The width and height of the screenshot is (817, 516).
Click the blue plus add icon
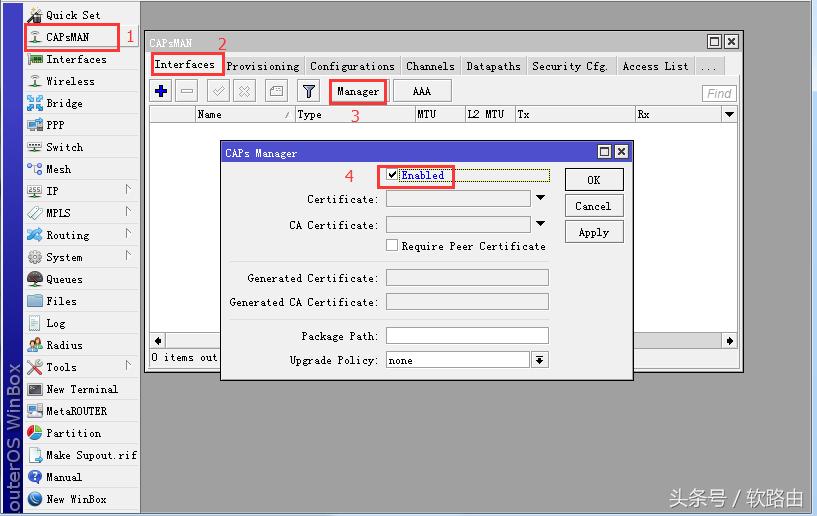coord(161,91)
